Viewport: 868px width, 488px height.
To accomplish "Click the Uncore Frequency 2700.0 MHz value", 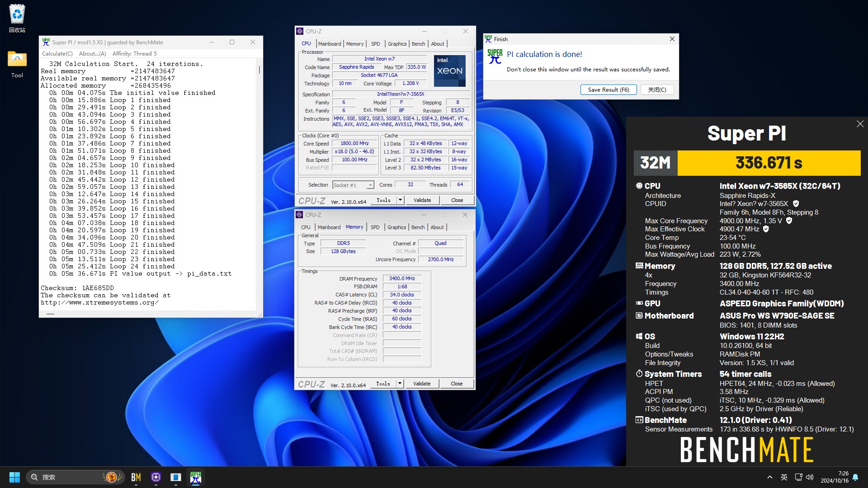I will tap(441, 259).
